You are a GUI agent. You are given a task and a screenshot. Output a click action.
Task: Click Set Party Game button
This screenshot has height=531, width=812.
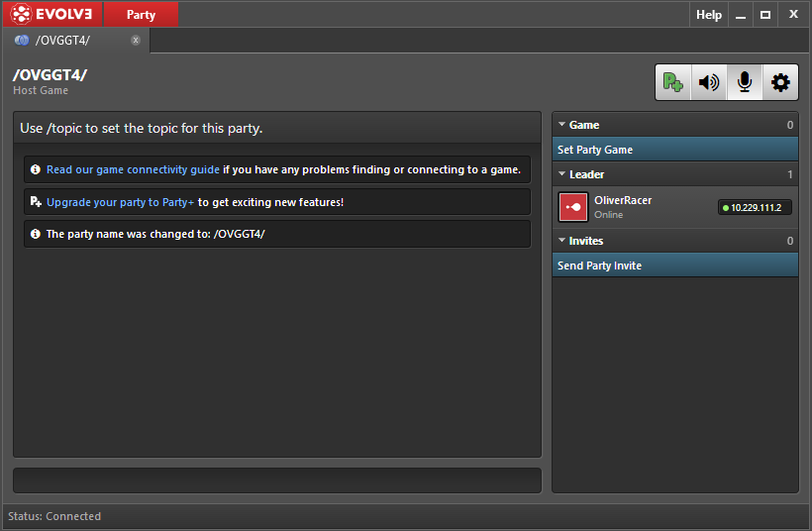click(674, 150)
